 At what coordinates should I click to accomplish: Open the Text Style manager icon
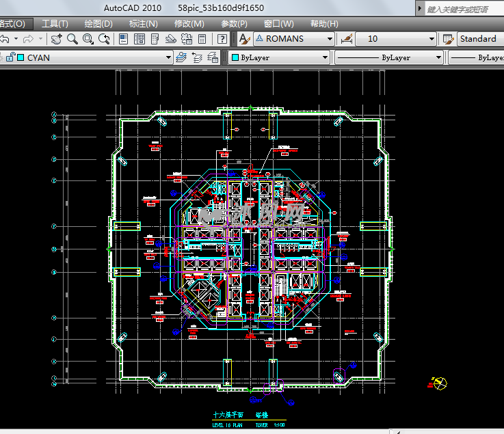pos(244,39)
